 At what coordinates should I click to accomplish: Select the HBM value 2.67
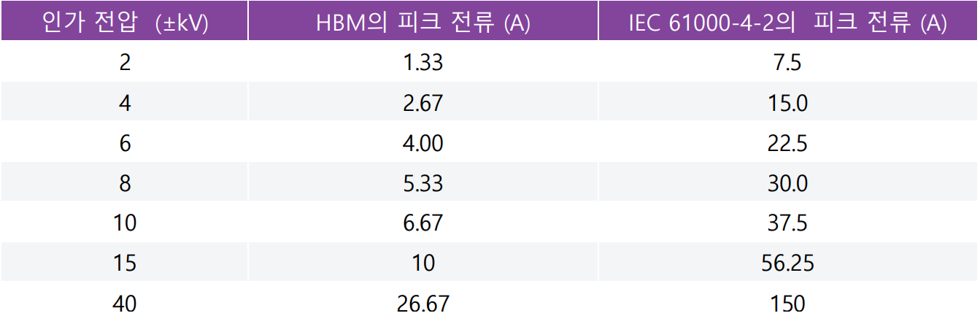click(x=423, y=103)
